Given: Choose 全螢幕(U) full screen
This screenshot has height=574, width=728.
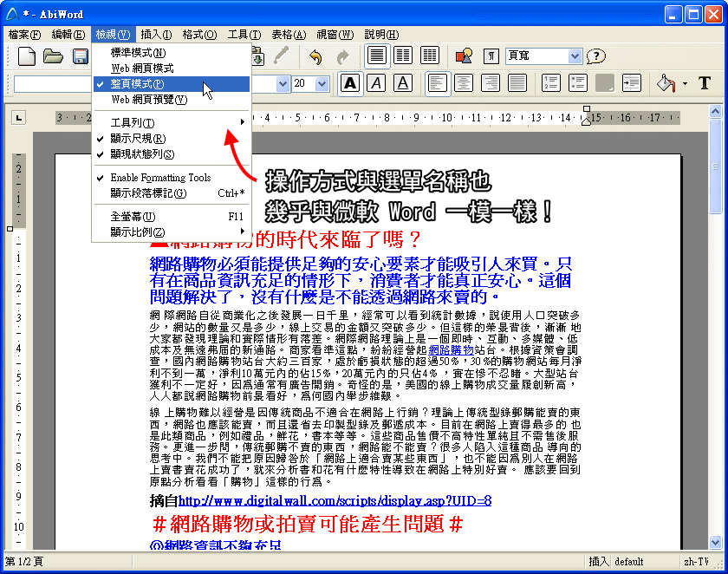Looking at the screenshot, I should (x=172, y=217).
